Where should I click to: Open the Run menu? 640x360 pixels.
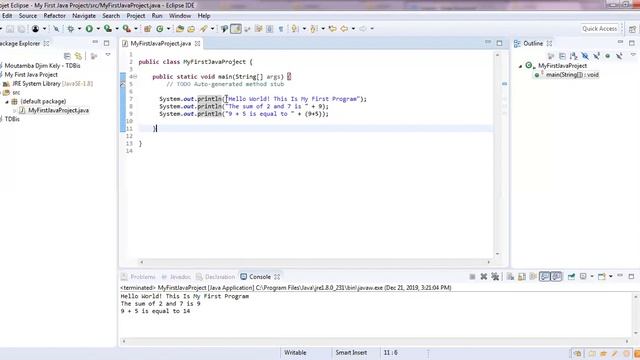(x=157, y=16)
